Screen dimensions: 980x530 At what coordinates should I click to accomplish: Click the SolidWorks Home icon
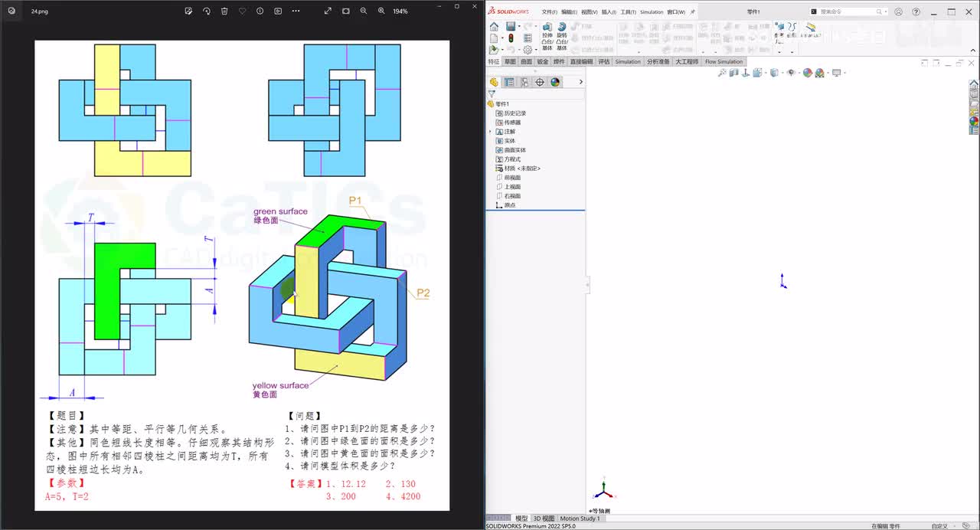pos(494,27)
